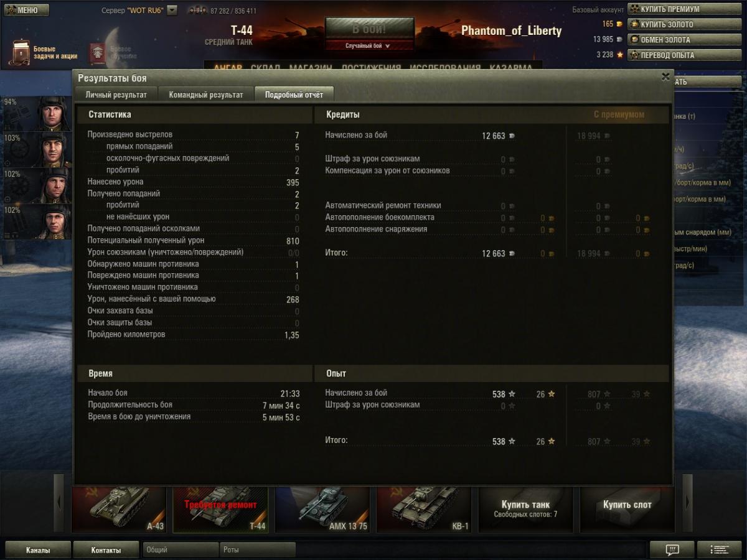The width and height of the screenshot is (747, 560).
Task: Select the А-43 tank in carousel
Action: pos(119,509)
